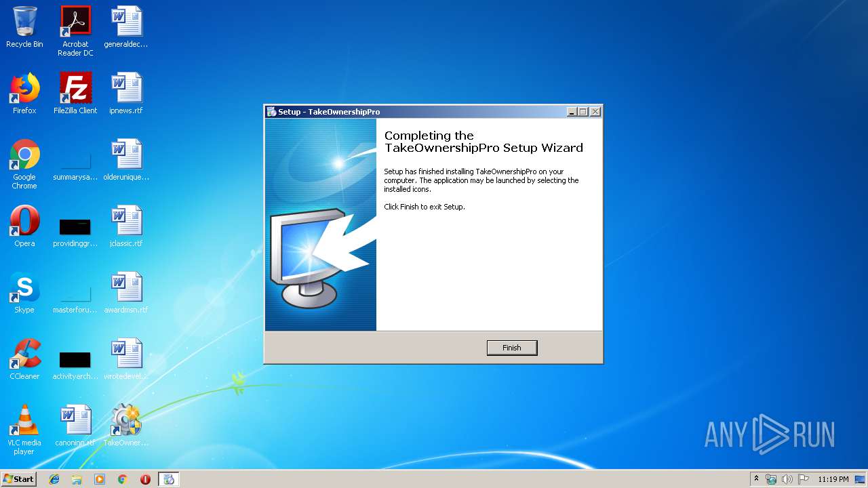Select the TakeOwner… desktop shortcut
The image size is (868, 488).
pyautogui.click(x=126, y=426)
